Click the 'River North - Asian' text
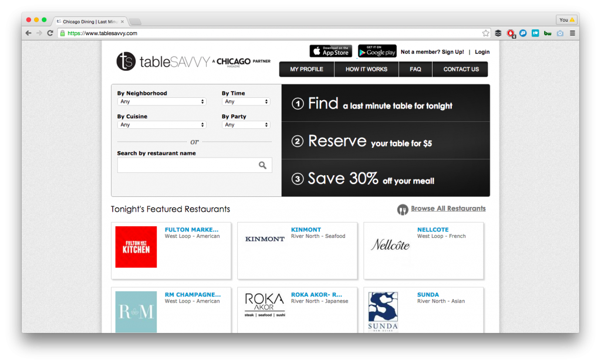This screenshot has height=364, width=601. 441,301
